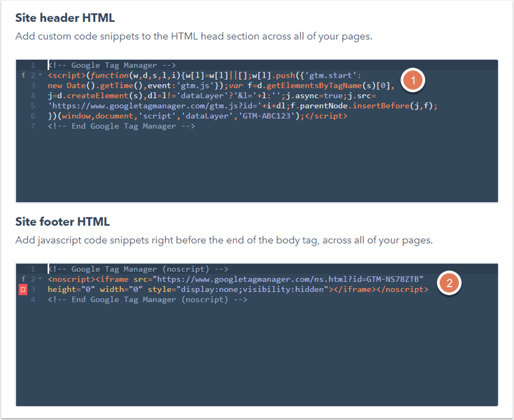Click line number 6 in header editor gutter
The width and height of the screenshot is (514, 420).
click(x=33, y=116)
